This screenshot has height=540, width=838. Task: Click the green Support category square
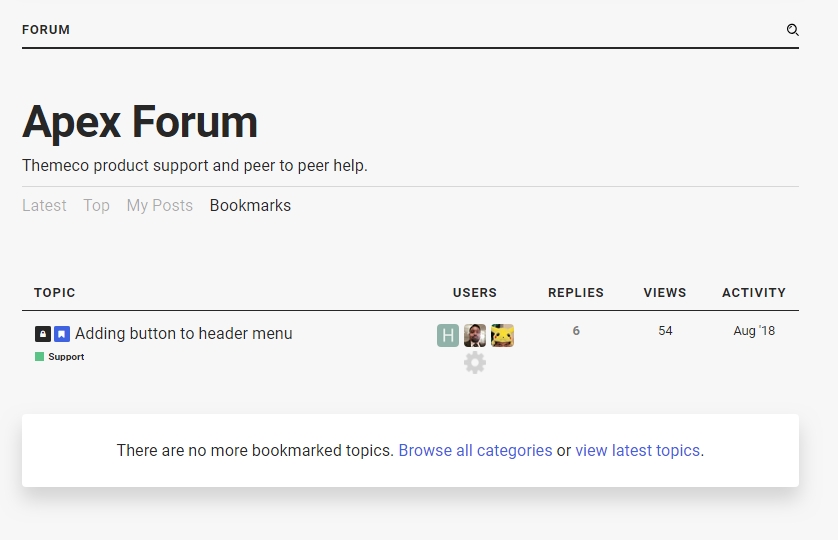(40, 357)
